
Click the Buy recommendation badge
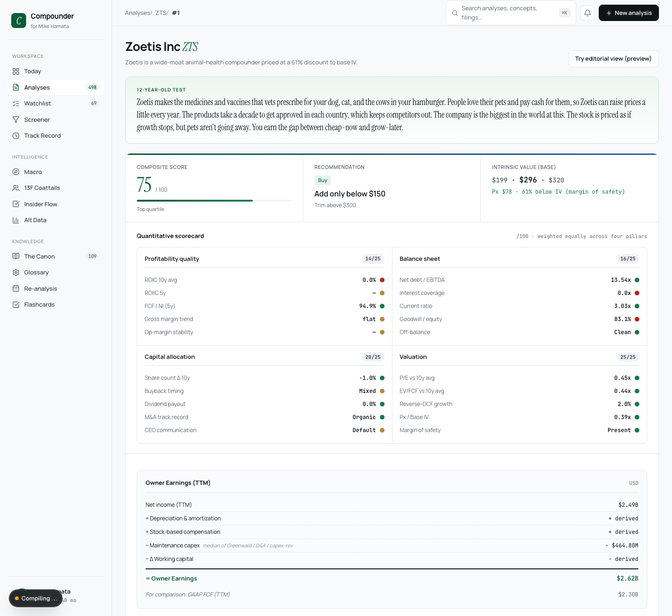pos(322,180)
